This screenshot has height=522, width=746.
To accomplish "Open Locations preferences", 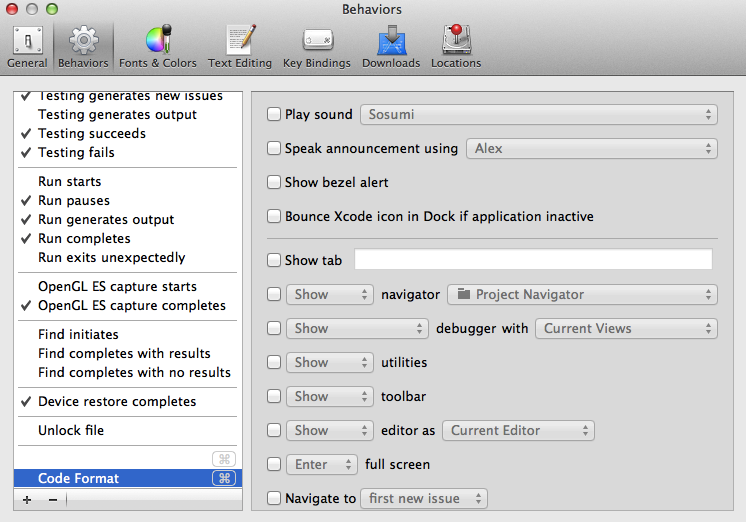I will coord(456,47).
